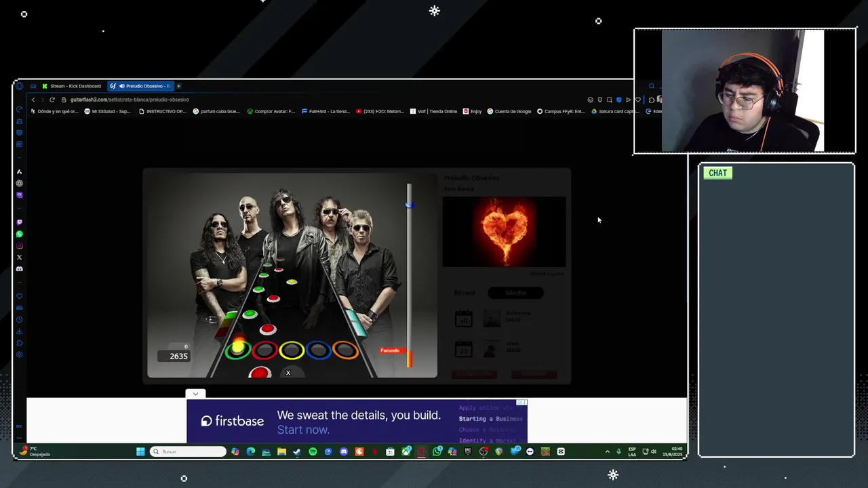Open sidebar history clock icon
The width and height of the screenshot is (868, 488).
point(19,319)
